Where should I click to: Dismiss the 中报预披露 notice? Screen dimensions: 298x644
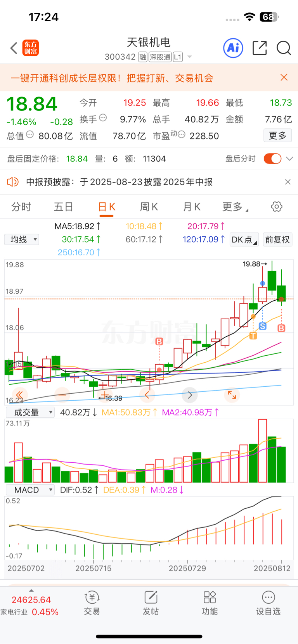point(288,182)
